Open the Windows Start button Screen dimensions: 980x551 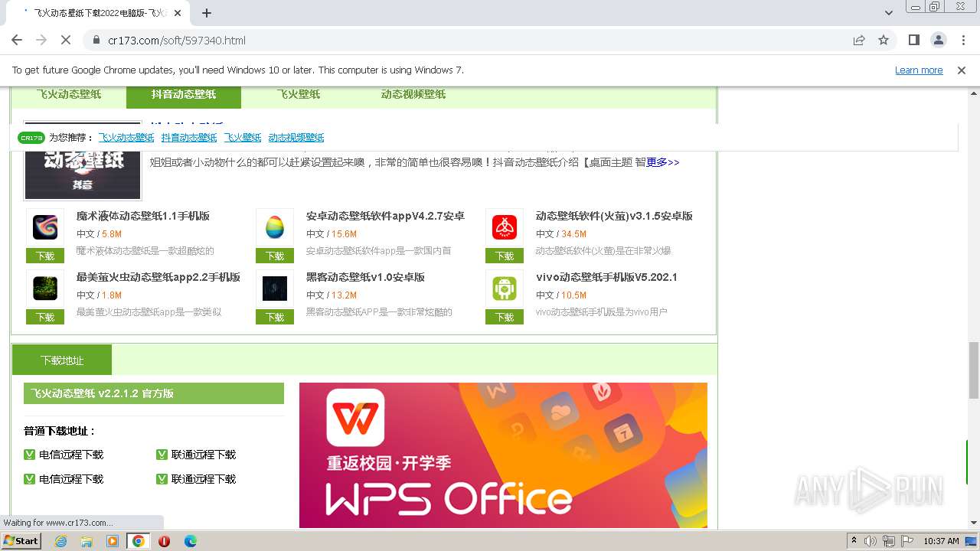[x=21, y=541]
